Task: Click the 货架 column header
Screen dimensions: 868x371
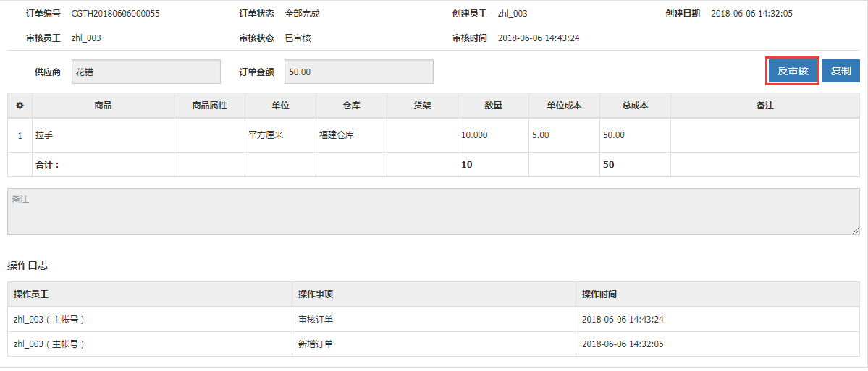Action: (422, 105)
